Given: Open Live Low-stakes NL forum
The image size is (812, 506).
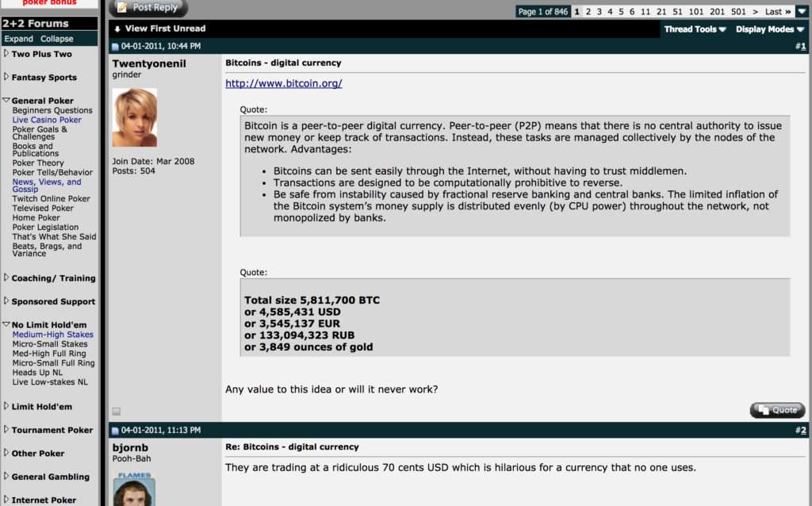Looking at the screenshot, I should click(50, 381).
